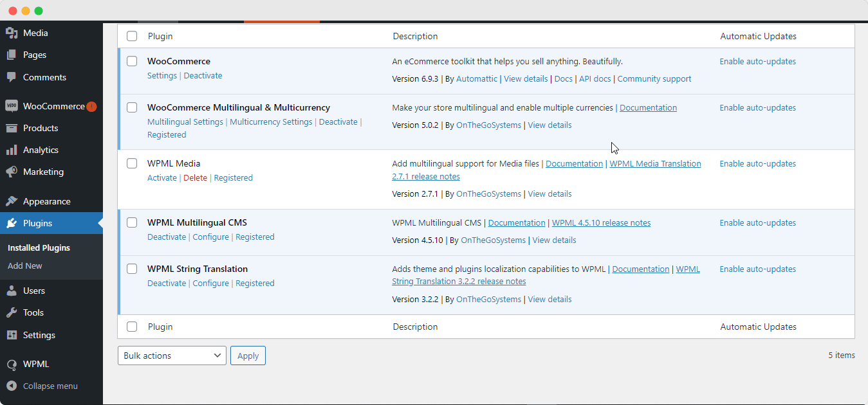Tick the WPML Media checkbox

click(x=132, y=163)
